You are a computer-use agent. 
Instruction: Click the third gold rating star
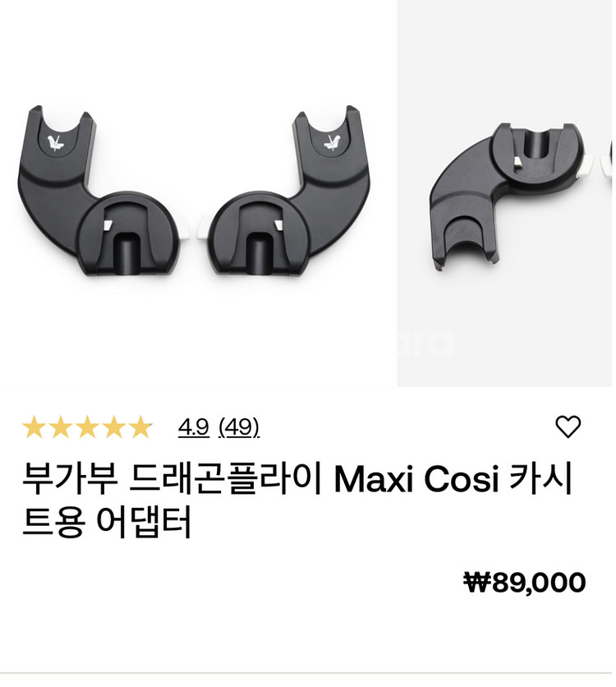[87, 426]
